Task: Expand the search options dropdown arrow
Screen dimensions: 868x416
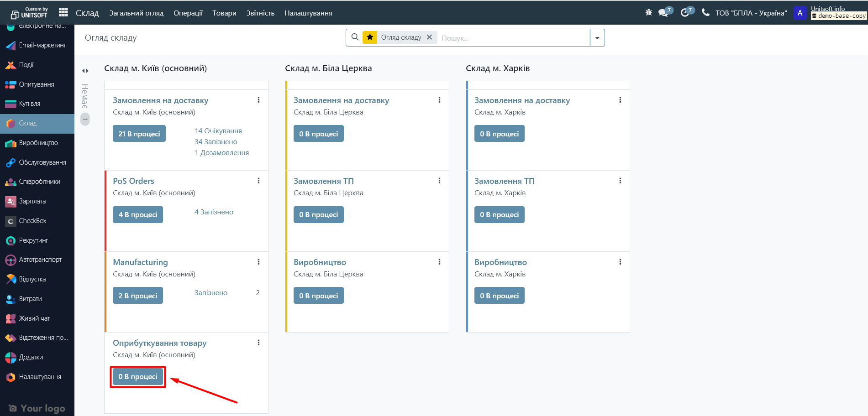Action: 597,38
